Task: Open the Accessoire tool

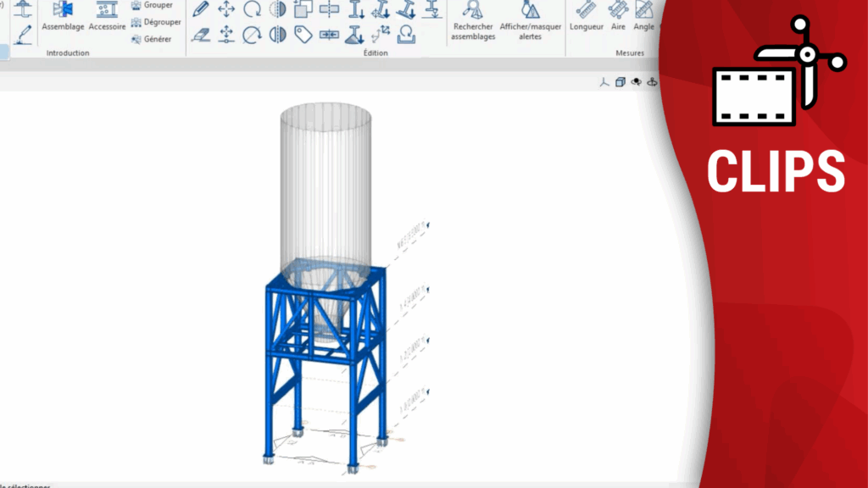Action: pos(107,10)
